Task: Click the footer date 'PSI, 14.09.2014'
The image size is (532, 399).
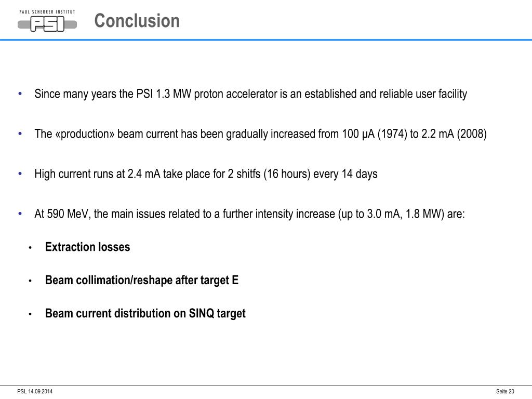Action: [x=35, y=392]
